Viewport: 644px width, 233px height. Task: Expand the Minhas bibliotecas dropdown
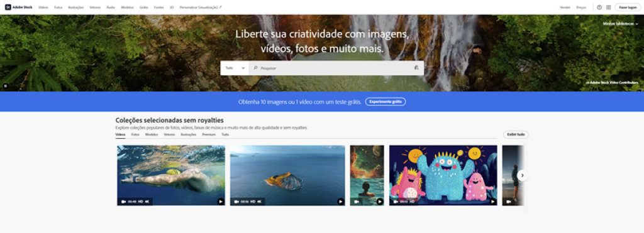click(621, 24)
